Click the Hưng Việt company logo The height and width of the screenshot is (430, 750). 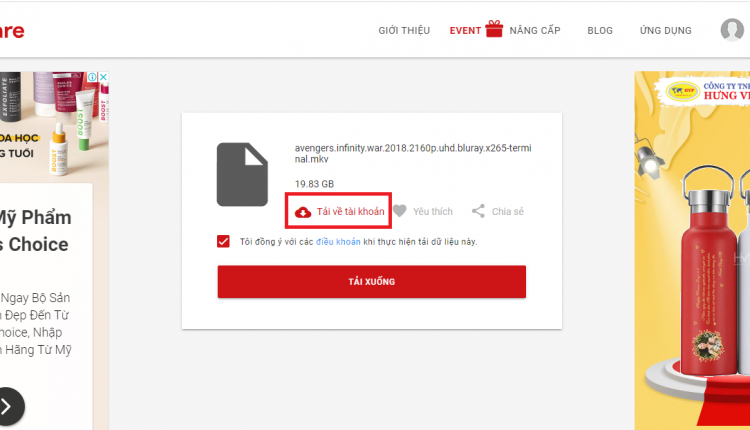(683, 91)
